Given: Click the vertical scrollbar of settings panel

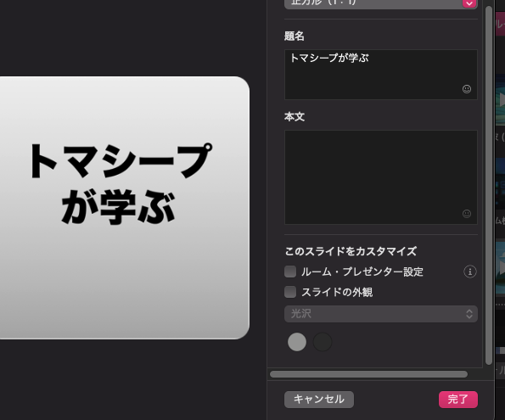Looking at the screenshot, I should tap(489, 185).
